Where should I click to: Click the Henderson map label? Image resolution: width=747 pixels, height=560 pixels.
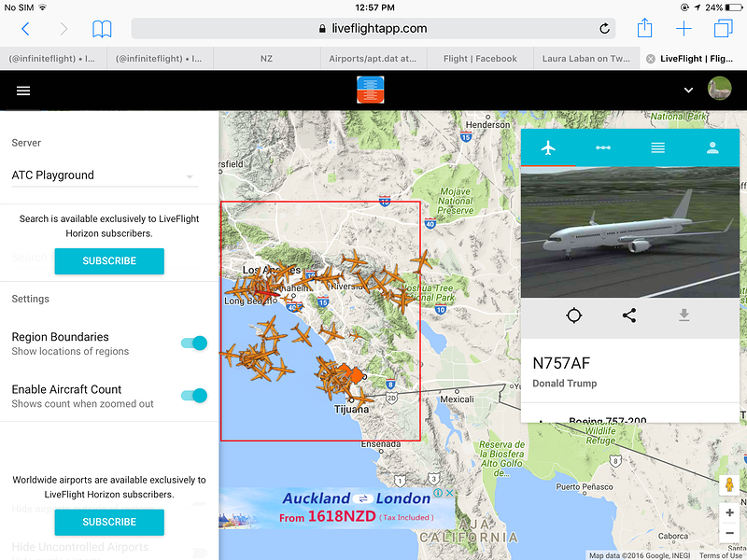[487, 125]
